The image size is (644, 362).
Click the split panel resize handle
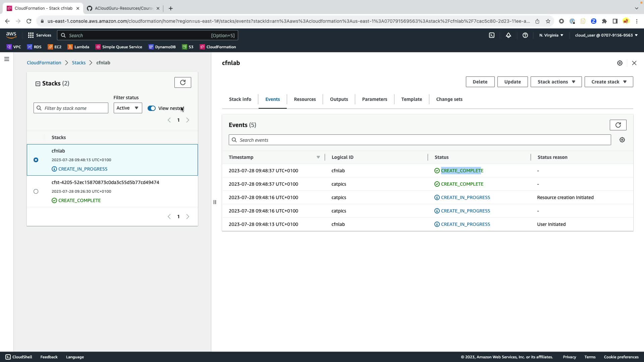pyautogui.click(x=215, y=202)
